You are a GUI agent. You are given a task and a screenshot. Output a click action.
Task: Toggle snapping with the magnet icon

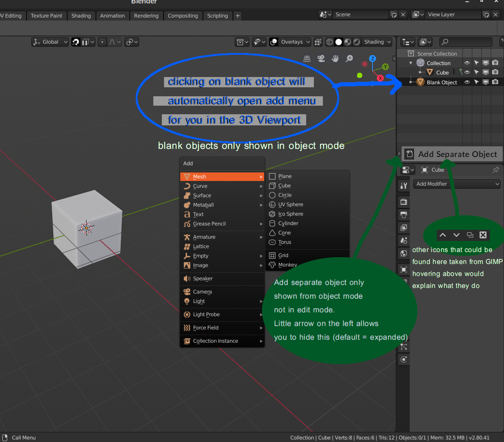click(x=75, y=42)
